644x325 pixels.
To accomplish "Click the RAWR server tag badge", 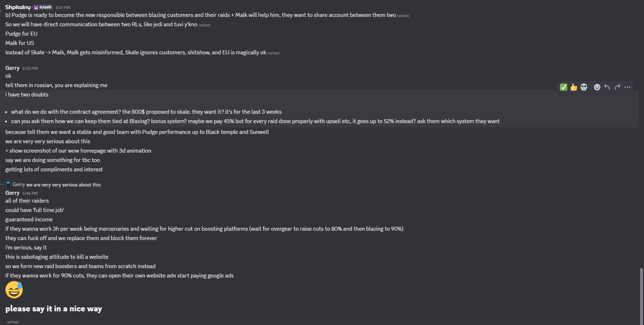I will pos(43,7).
